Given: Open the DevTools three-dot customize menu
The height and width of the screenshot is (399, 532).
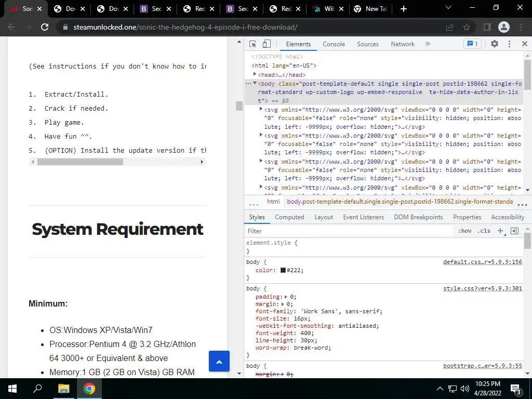Looking at the screenshot, I should click(x=509, y=44).
